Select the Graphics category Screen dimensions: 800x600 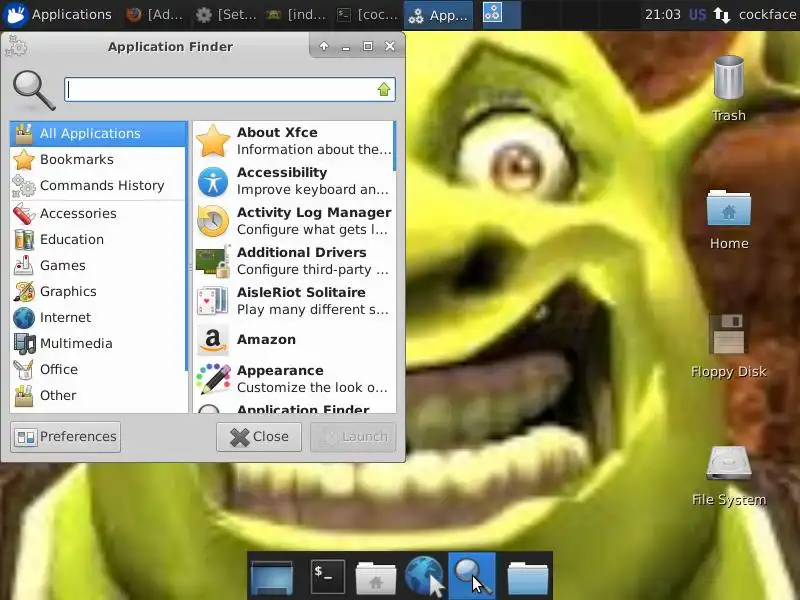click(x=98, y=291)
